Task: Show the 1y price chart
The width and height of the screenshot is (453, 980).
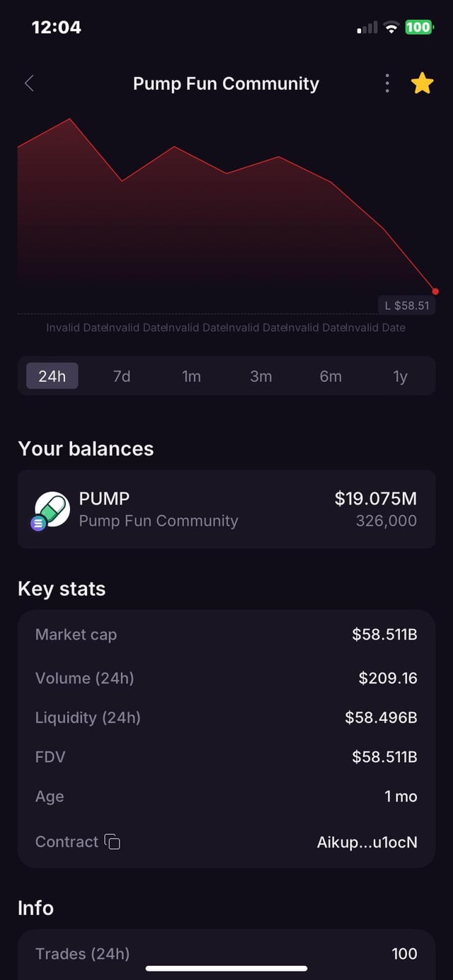Action: 401,376
